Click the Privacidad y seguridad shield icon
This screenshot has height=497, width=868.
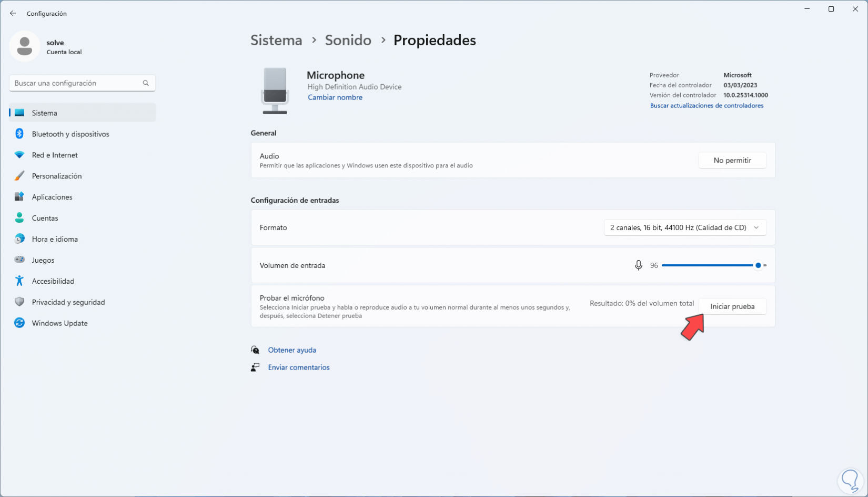coord(19,302)
